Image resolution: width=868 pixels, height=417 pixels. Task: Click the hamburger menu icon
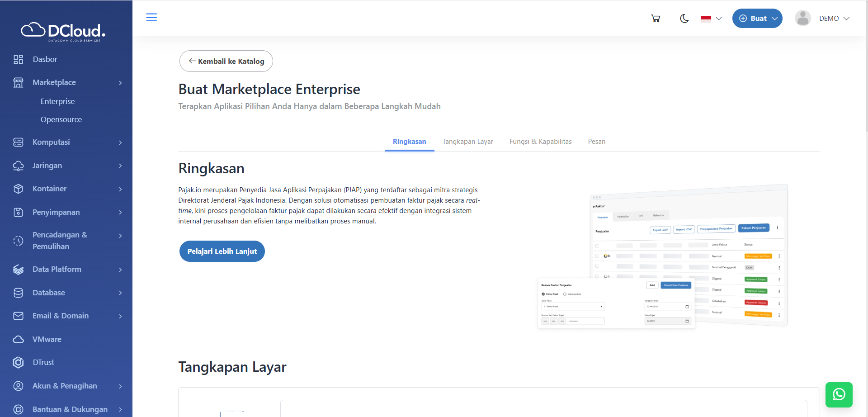point(151,18)
